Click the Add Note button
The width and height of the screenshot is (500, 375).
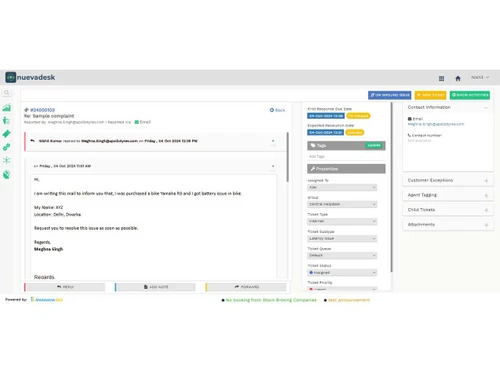click(x=156, y=287)
